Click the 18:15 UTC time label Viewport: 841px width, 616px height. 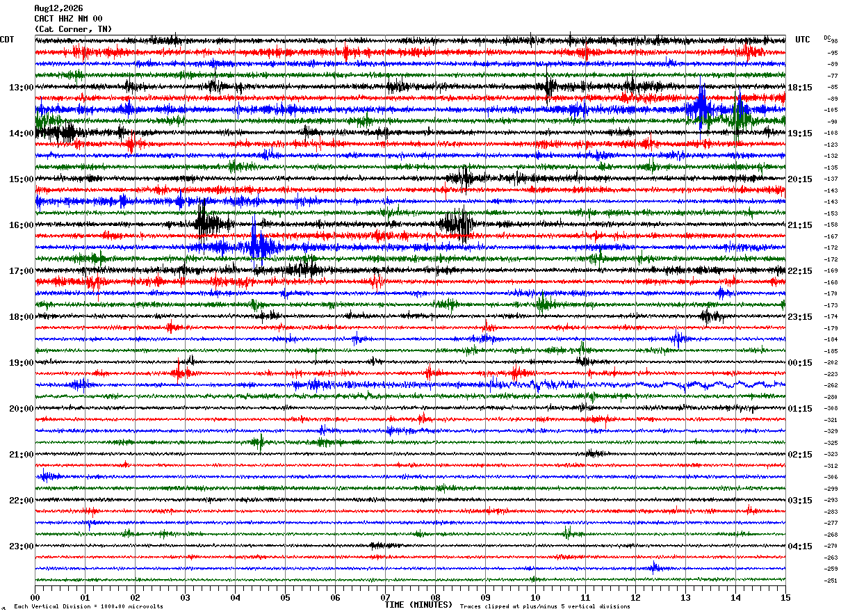[800, 88]
